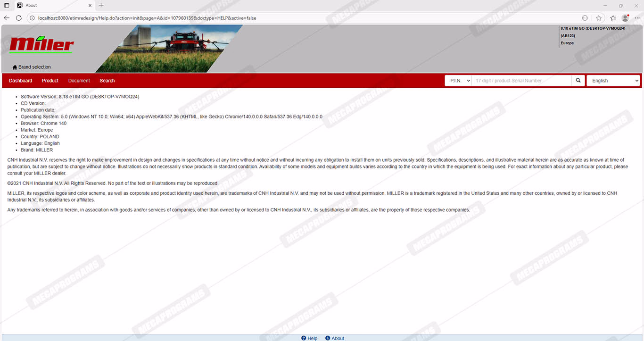Screen dimensions: 644x341
Task: Click the home icon beside Brand selection
Action: tap(15, 67)
